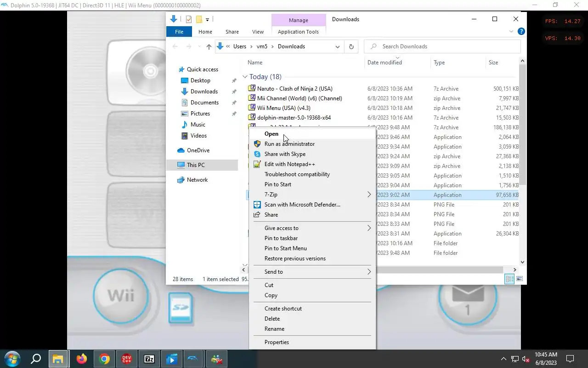Screen dimensions: 588x368
Task: Collapse the Today (18) group
Action: pos(245,77)
